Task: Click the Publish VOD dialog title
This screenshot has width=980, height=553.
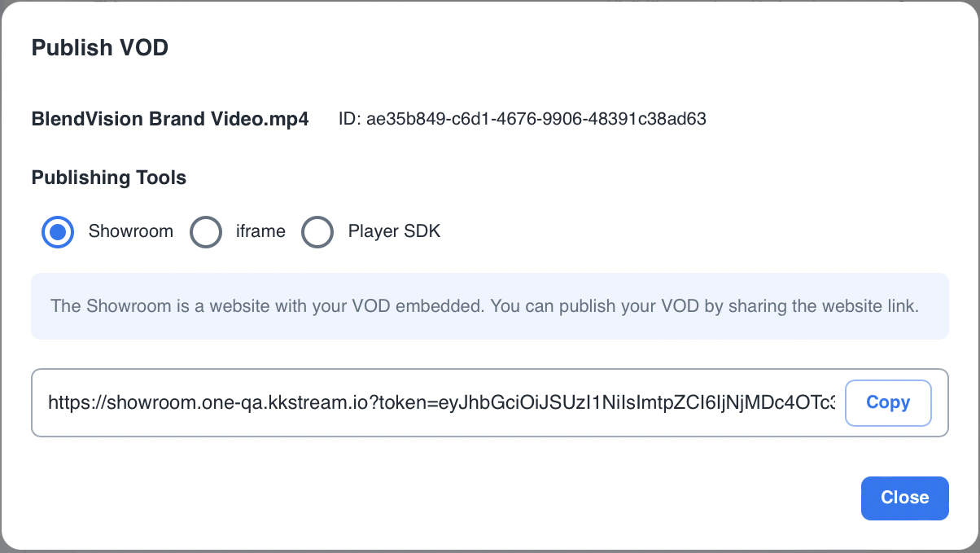Action: pyautogui.click(x=99, y=48)
